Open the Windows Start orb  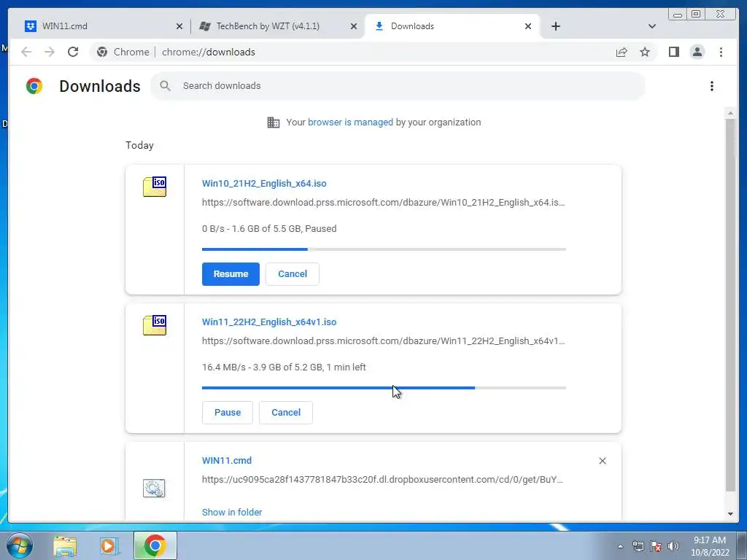19,545
